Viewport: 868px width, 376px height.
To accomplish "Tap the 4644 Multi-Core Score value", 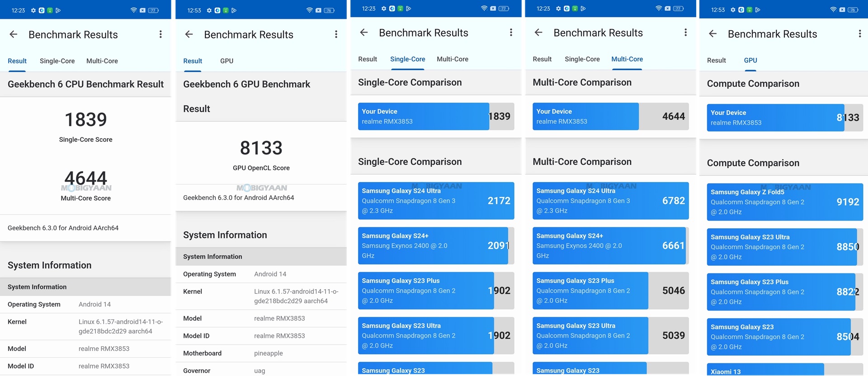I will coord(86,178).
